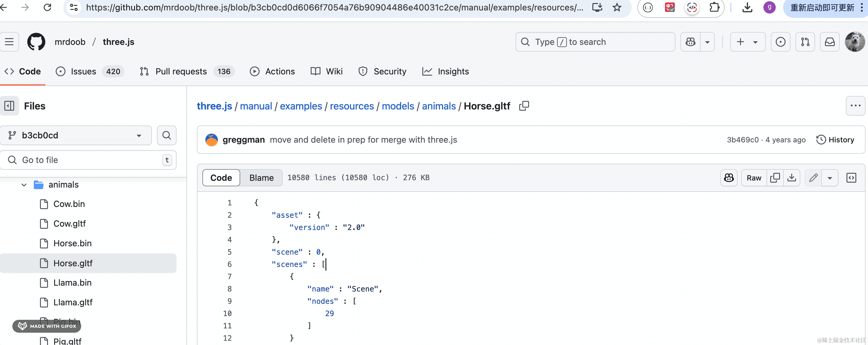Go forward with the browser forward arrow
This screenshot has height=345, width=868.
pyautogui.click(x=25, y=7)
